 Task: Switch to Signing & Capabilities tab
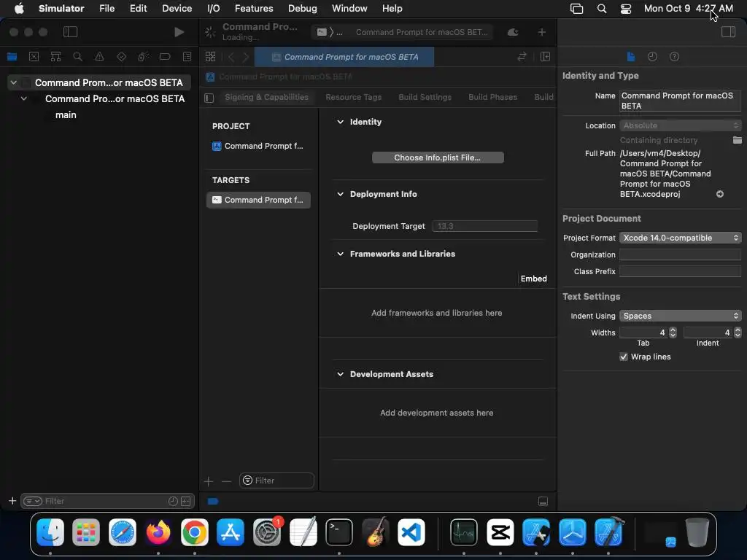click(266, 97)
